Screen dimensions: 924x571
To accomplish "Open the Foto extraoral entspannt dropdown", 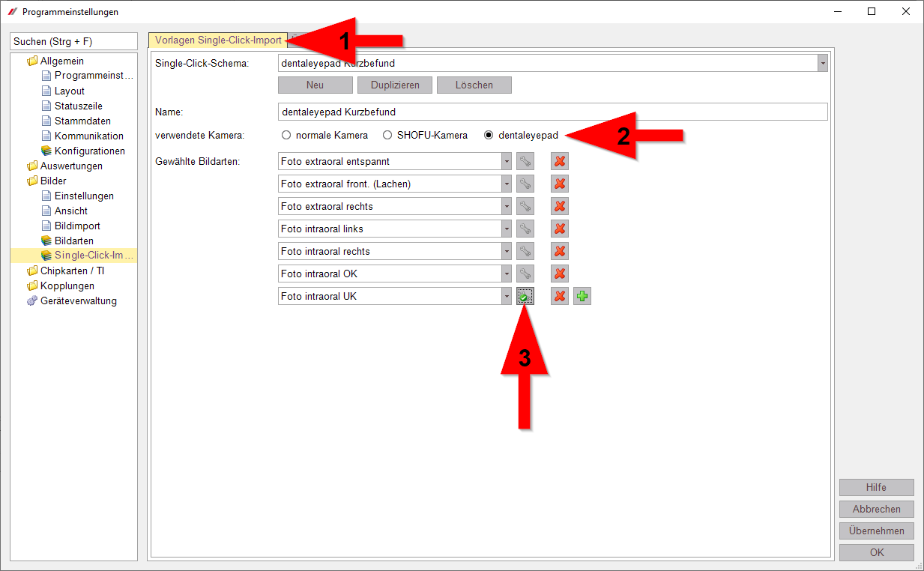I will pyautogui.click(x=507, y=161).
